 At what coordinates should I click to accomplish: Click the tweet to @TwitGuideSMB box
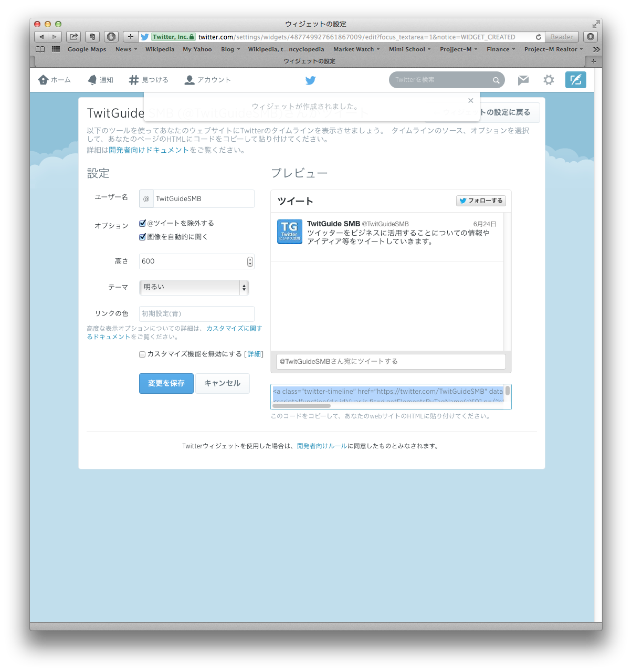coord(391,362)
